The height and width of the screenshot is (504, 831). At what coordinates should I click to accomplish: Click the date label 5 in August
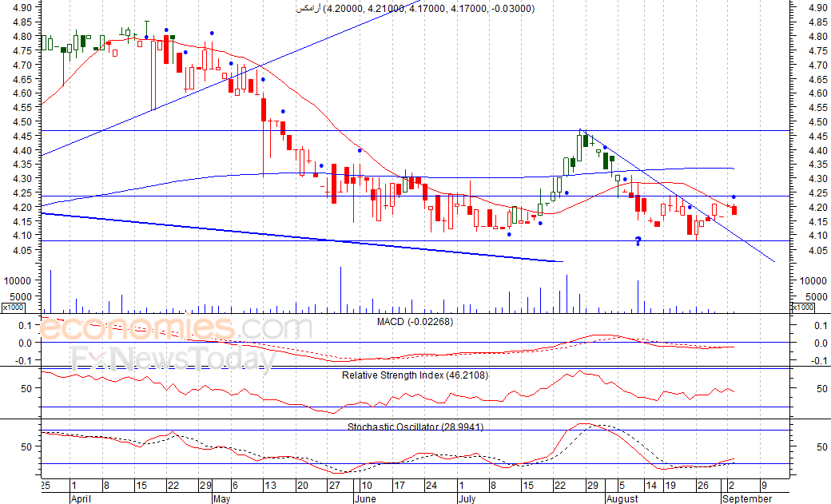click(x=622, y=486)
